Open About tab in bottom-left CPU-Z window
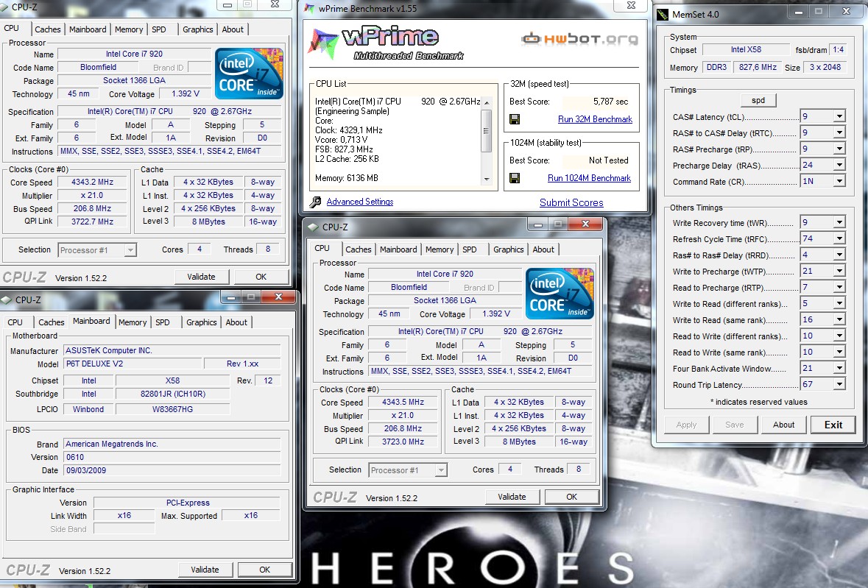868x588 pixels. click(236, 322)
